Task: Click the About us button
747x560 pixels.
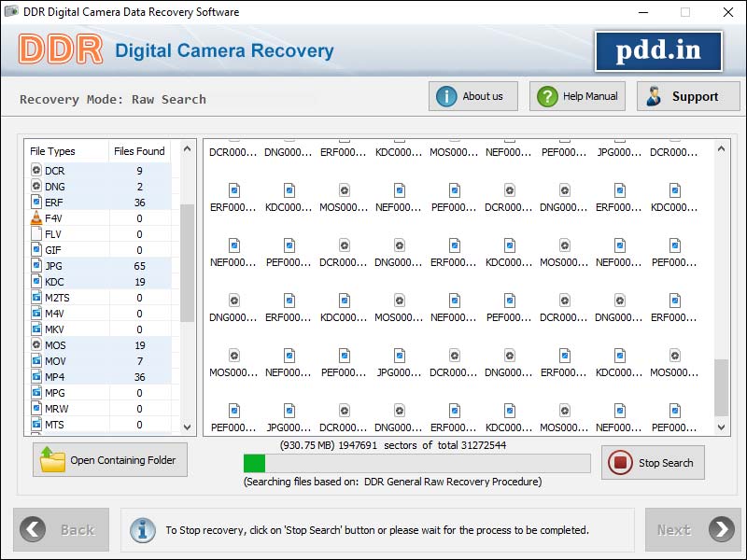Action: point(472,96)
